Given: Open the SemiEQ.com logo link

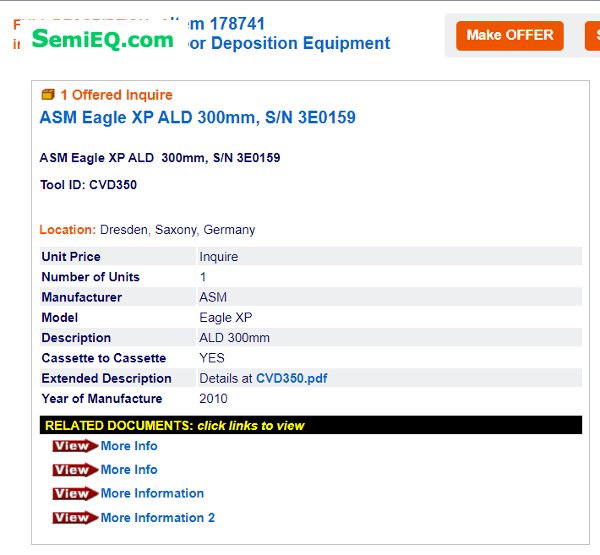Looking at the screenshot, I should pyautogui.click(x=103, y=39).
